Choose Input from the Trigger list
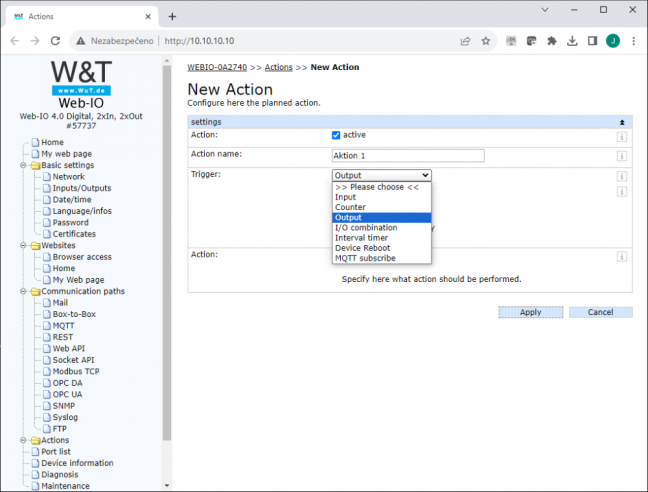 click(x=381, y=197)
